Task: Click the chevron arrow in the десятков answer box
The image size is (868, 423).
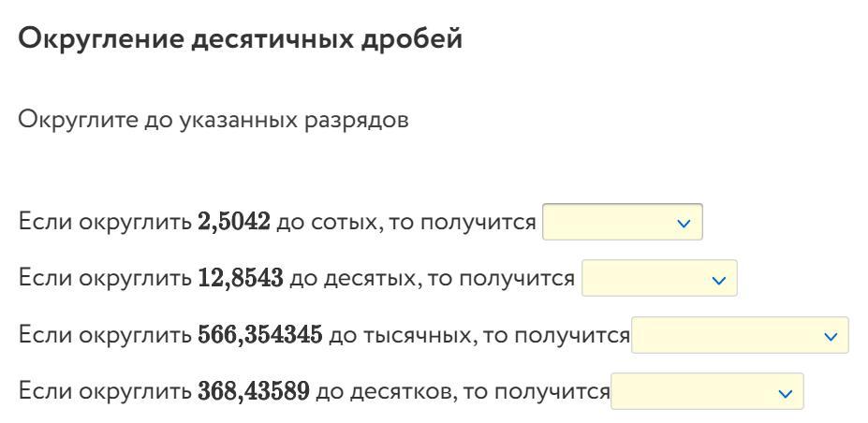Action: pyautogui.click(x=785, y=391)
